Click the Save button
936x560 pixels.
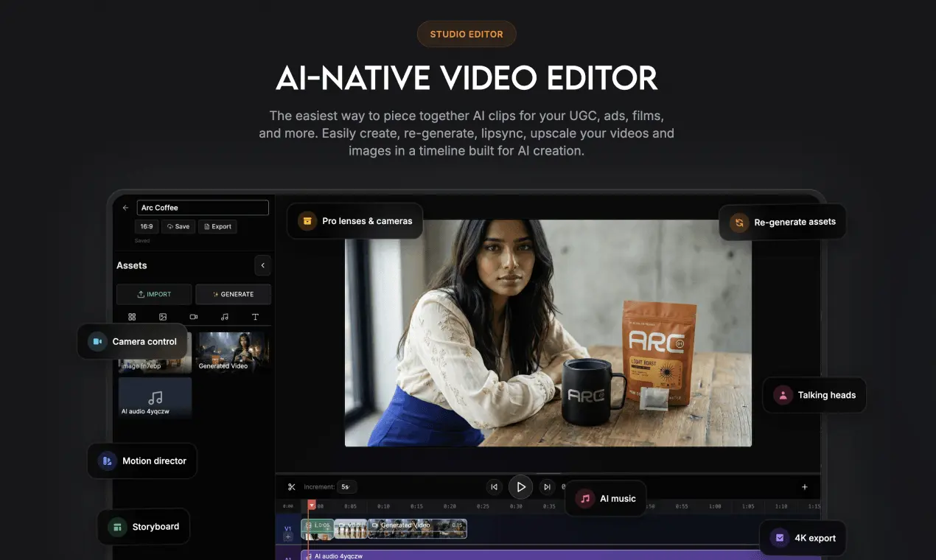point(178,226)
